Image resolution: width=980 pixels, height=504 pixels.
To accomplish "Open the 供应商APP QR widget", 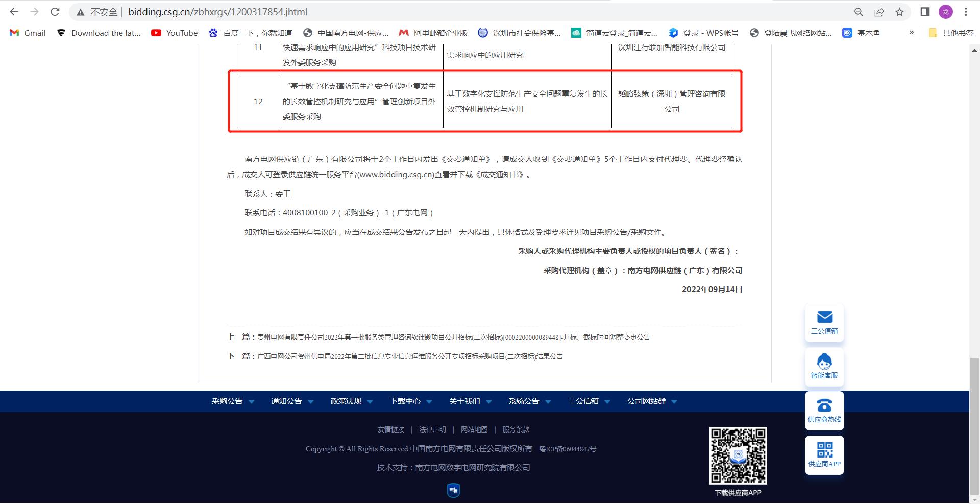I will 824,455.
